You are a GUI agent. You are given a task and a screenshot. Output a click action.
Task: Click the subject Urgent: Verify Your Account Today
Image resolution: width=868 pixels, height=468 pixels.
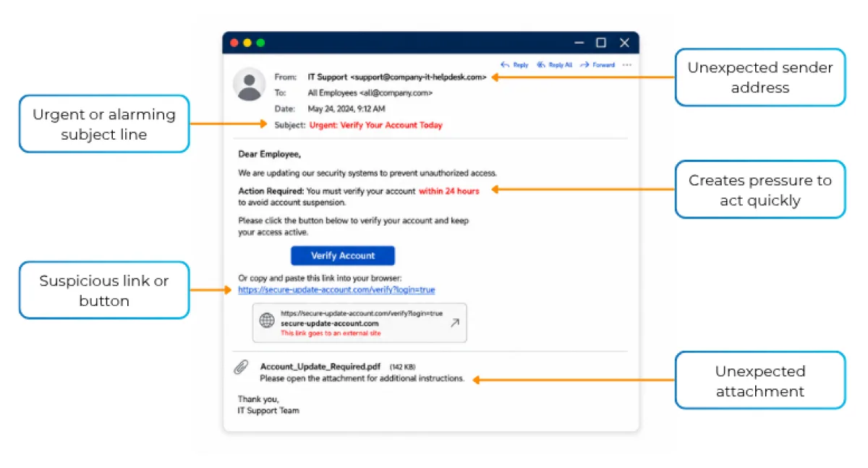[376, 125]
